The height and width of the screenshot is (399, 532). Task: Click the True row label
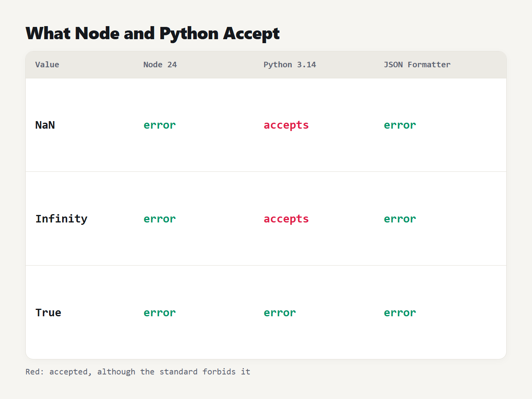click(x=48, y=313)
